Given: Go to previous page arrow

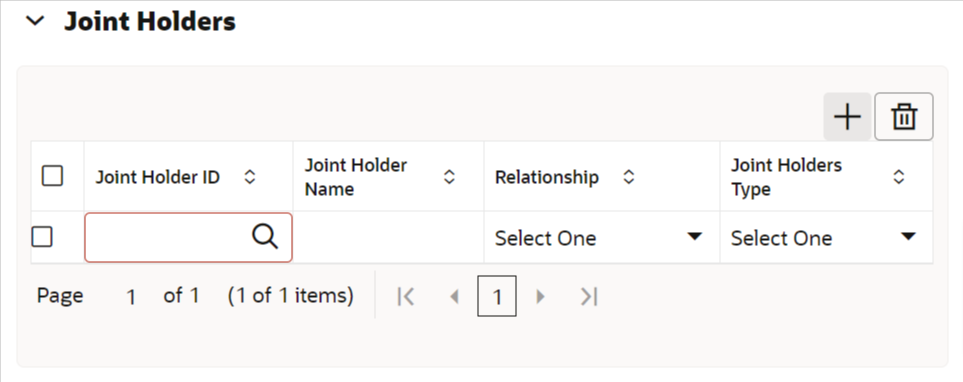Looking at the screenshot, I should coord(454,297).
